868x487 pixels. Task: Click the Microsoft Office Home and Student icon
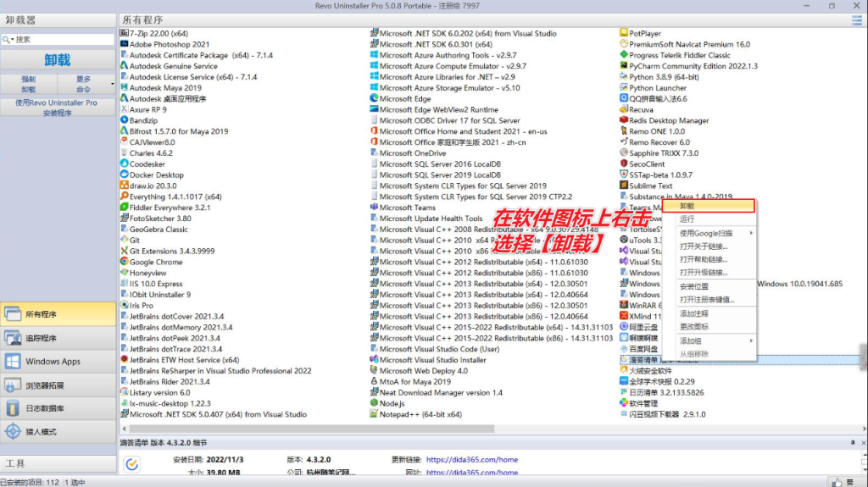[374, 131]
